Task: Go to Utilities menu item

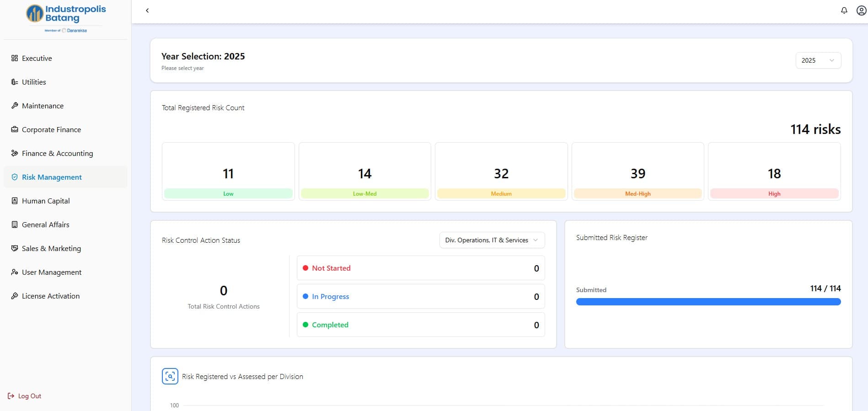Action: click(x=65, y=82)
